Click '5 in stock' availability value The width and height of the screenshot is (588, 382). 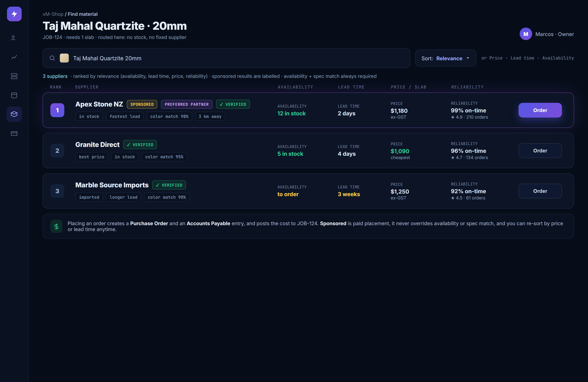[x=290, y=154]
